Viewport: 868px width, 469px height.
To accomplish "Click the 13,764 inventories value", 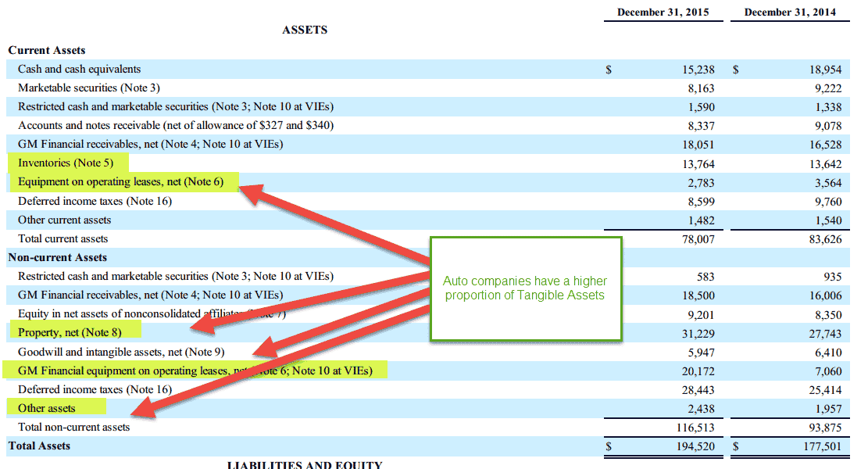I will pos(698,164).
